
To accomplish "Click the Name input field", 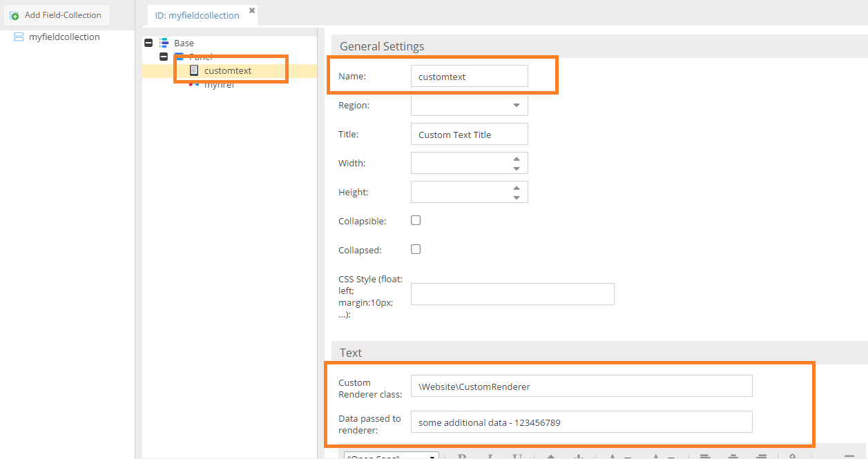I will coord(469,77).
